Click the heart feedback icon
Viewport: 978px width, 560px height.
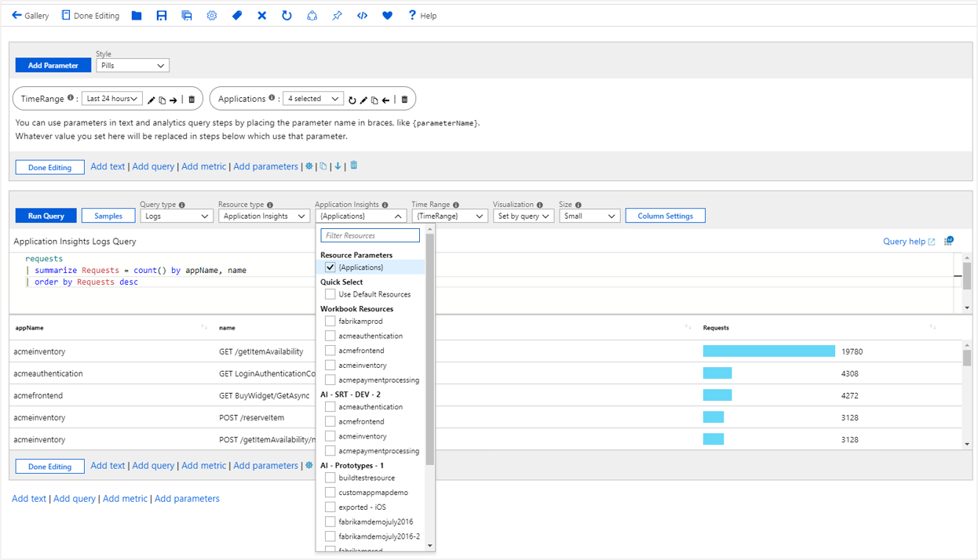tap(387, 16)
